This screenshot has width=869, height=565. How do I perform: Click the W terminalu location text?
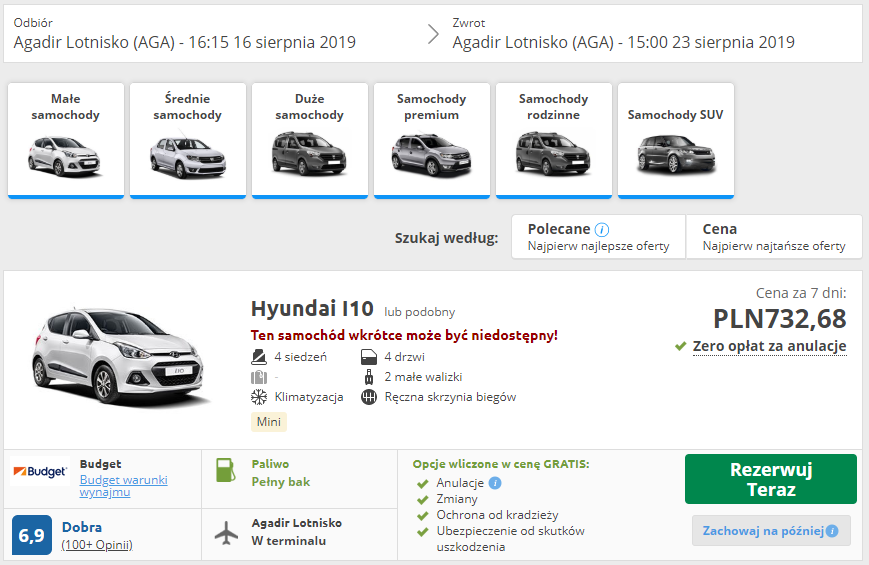click(x=288, y=541)
